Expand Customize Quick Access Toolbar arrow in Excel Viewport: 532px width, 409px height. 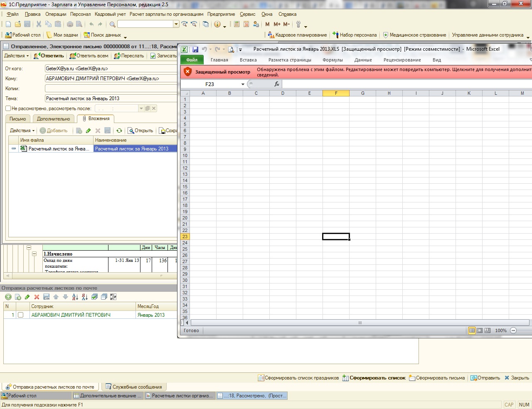pos(240,50)
